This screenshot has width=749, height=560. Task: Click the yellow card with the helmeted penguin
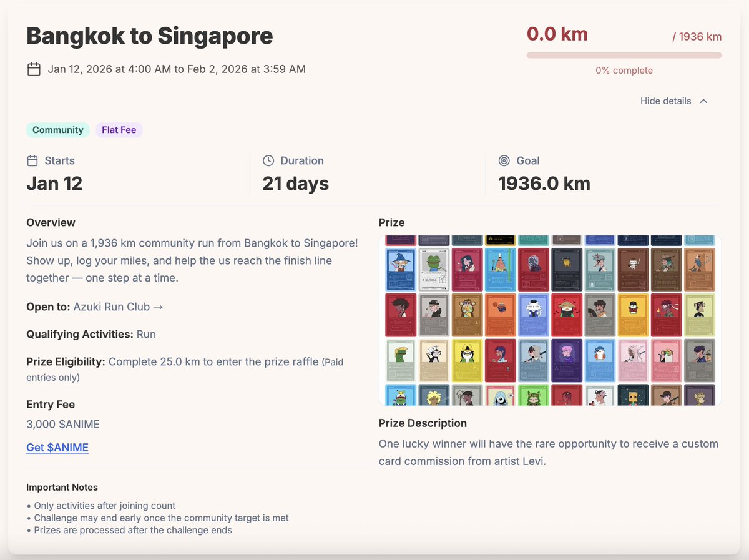coord(467,360)
